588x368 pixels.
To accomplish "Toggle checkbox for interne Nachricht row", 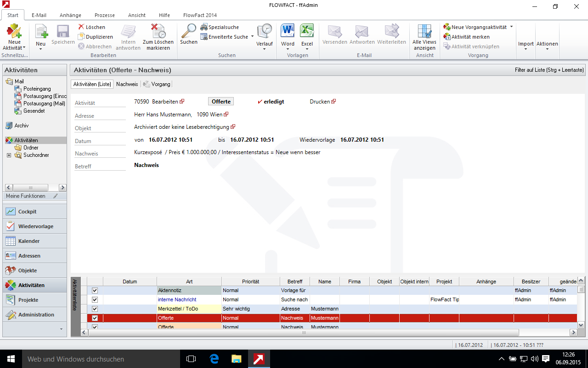I will pyautogui.click(x=95, y=299).
